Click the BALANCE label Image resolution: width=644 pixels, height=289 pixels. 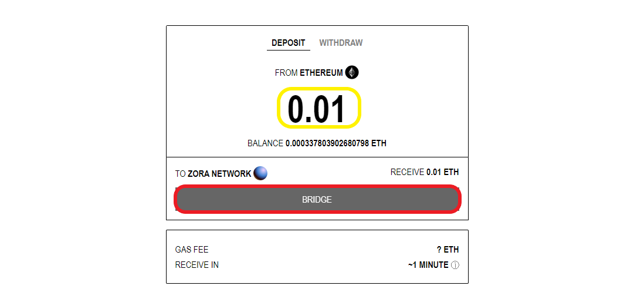pos(265,143)
